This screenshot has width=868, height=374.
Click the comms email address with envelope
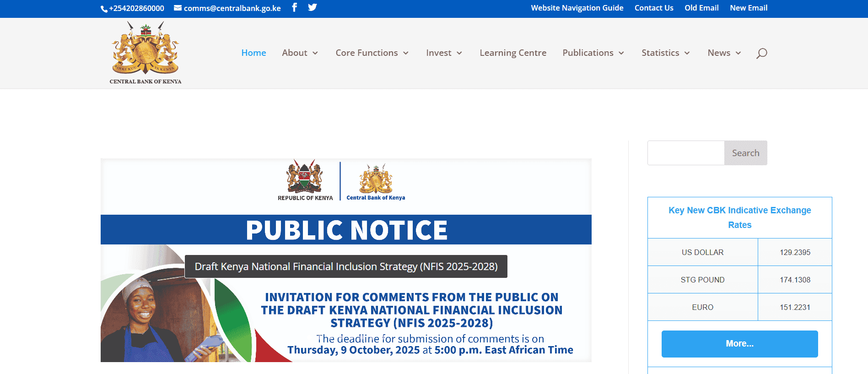227,8
